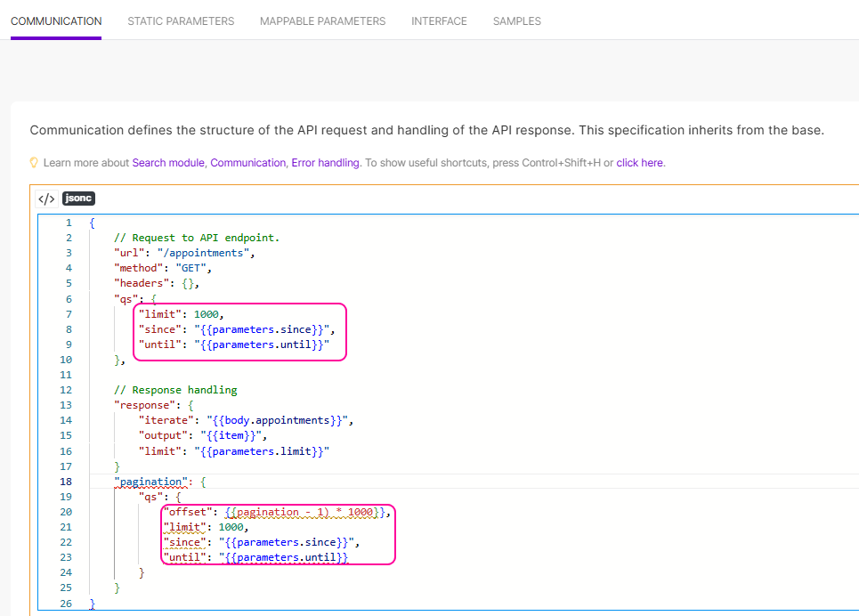Select the Samples tab
Viewport: 859px width, 616px height.
(516, 20)
